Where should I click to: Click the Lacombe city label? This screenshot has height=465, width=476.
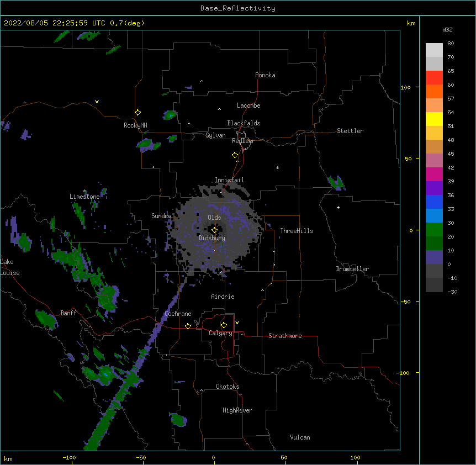[x=248, y=105]
